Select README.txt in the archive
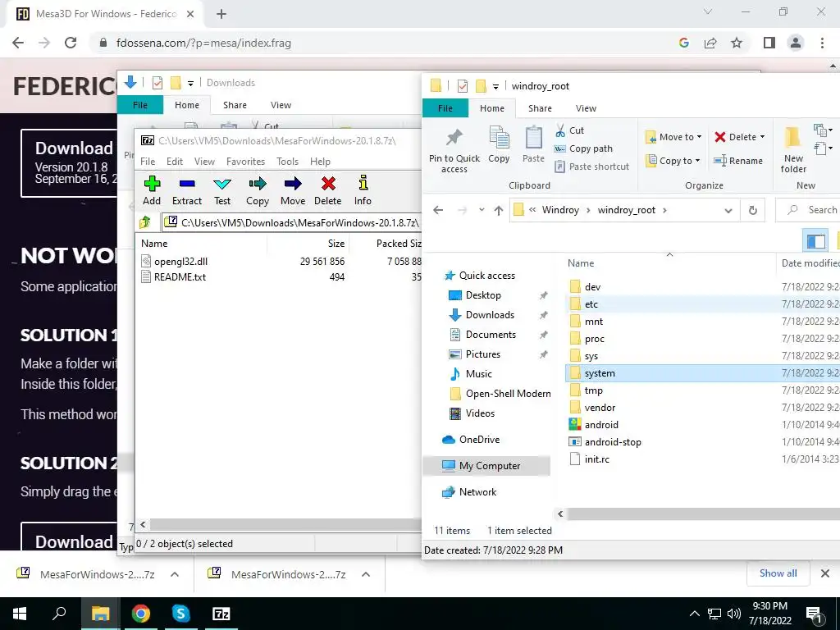Viewport: 840px width, 630px height. [x=180, y=277]
